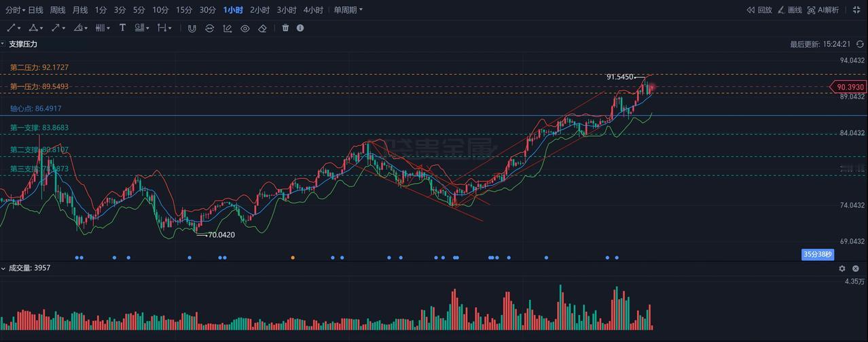Switch to 15分 timeframe
The image size is (868, 342).
(184, 10)
